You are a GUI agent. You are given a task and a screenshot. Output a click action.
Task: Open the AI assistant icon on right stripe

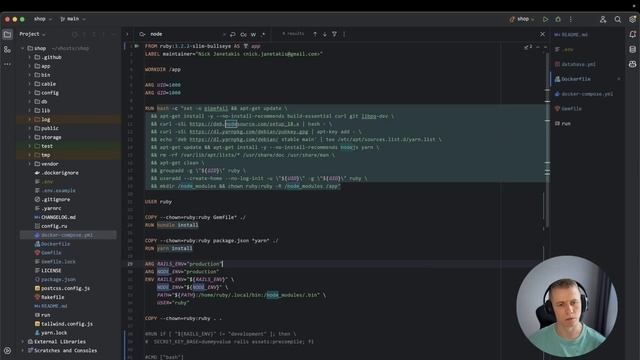click(632, 64)
